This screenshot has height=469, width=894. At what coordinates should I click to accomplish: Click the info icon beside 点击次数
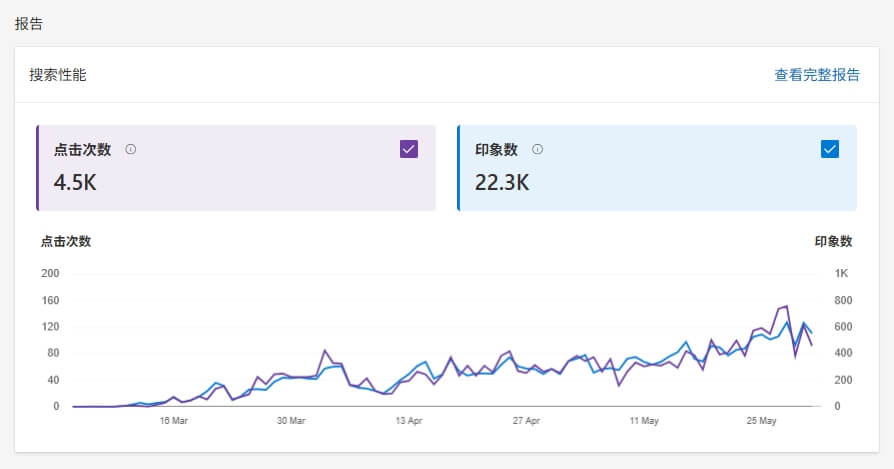131,149
